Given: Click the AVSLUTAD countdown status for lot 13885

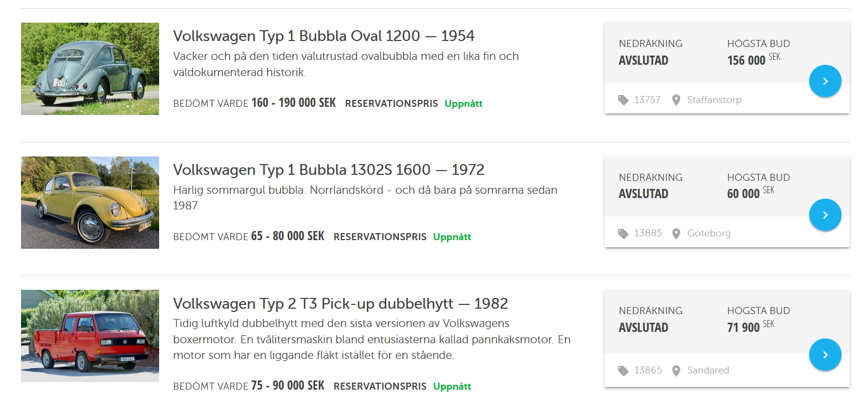Looking at the screenshot, I should (644, 193).
